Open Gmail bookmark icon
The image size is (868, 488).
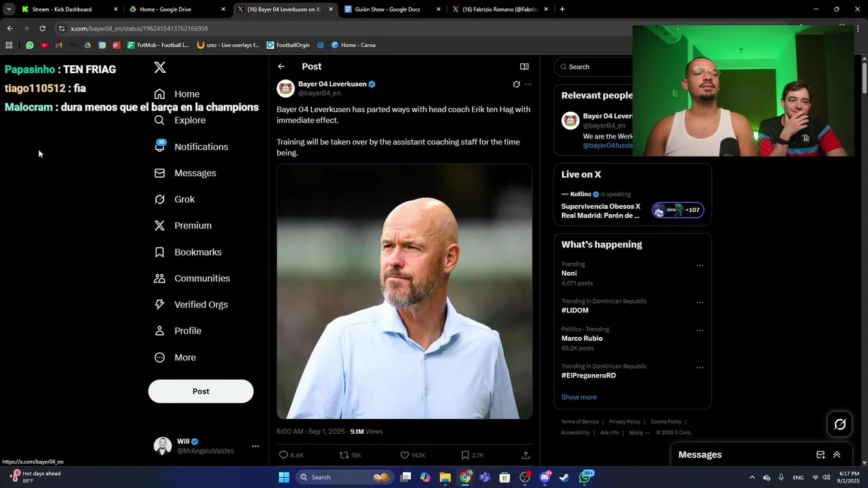[x=58, y=45]
